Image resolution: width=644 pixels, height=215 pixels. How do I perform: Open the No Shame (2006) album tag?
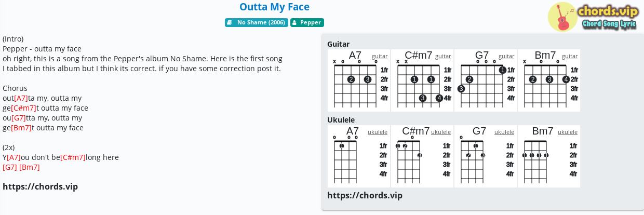257,22
